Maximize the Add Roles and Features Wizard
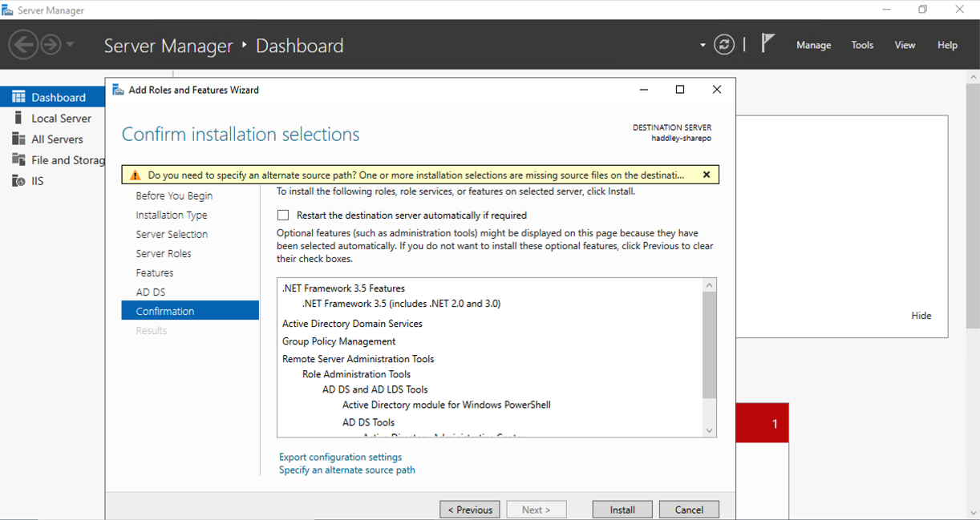The image size is (980, 520). coord(680,90)
